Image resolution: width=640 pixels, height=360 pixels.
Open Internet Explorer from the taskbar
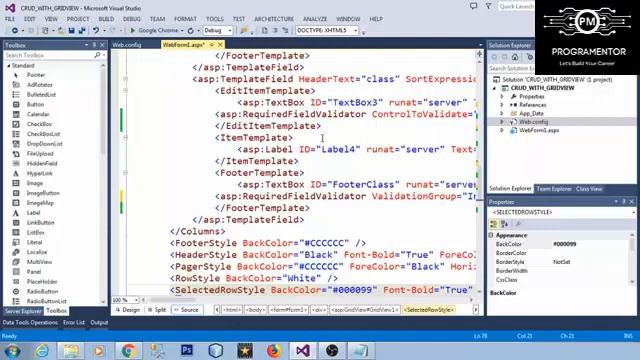coord(42,351)
